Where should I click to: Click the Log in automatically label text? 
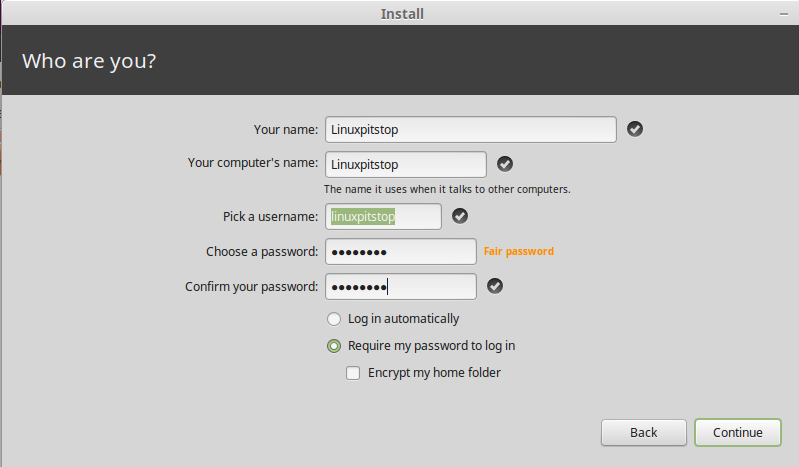click(403, 319)
